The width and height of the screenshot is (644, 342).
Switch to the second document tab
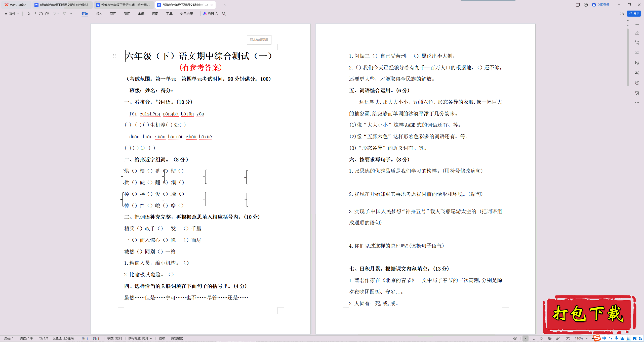(x=124, y=5)
